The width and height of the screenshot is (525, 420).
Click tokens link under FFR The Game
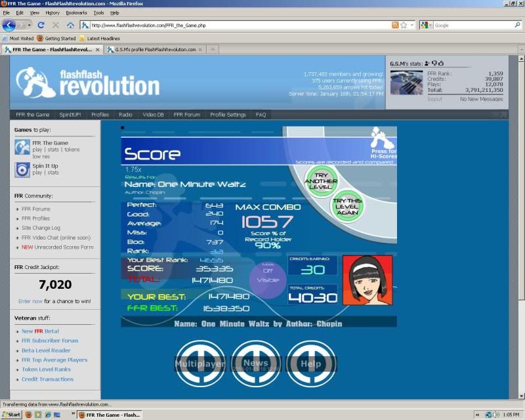[x=72, y=150]
